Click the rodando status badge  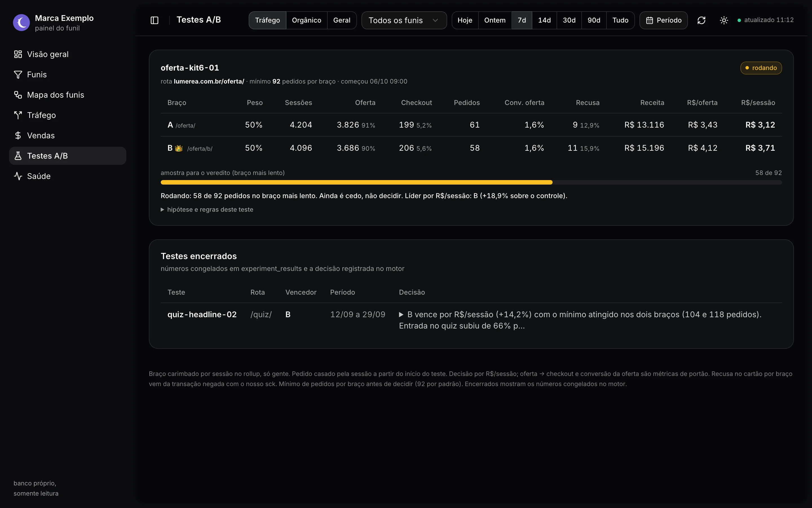761,68
